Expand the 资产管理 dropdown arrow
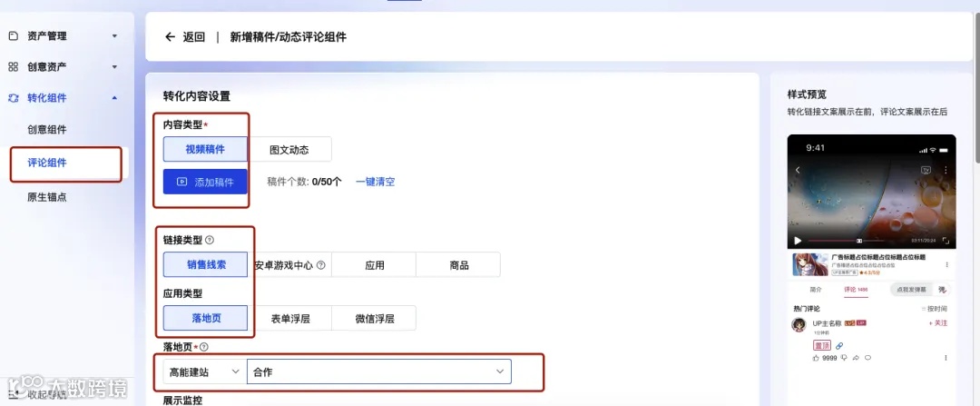Viewport: 980px width, 406px height. click(x=114, y=36)
